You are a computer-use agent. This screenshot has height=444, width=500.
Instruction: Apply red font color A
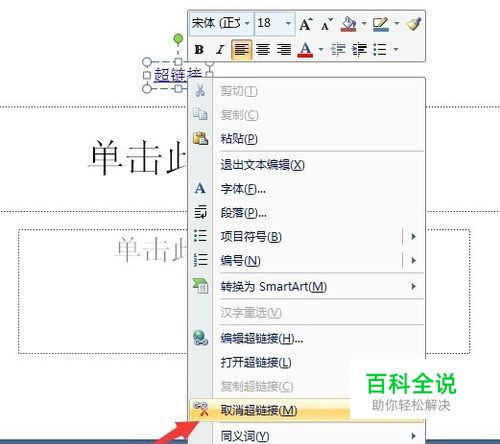[x=305, y=50]
